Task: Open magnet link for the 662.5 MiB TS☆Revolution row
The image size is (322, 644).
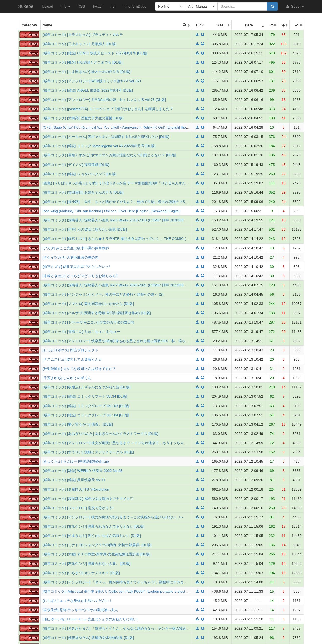Action: 203,489
